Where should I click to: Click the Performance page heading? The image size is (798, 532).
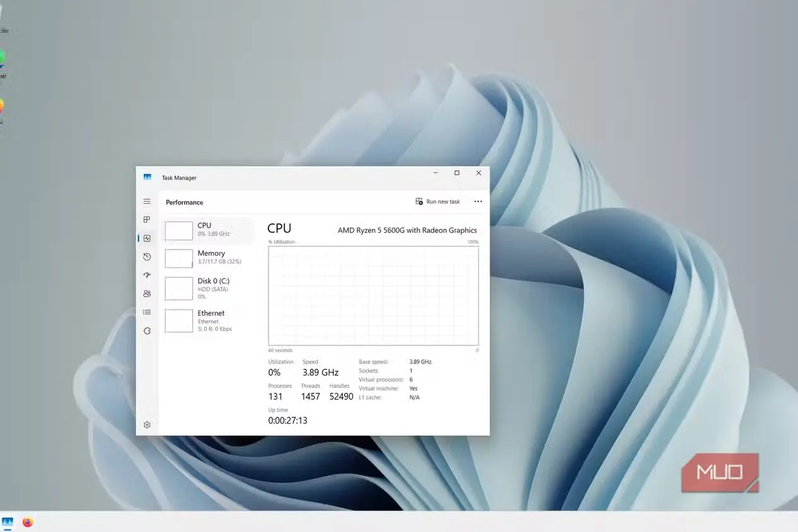tap(185, 202)
